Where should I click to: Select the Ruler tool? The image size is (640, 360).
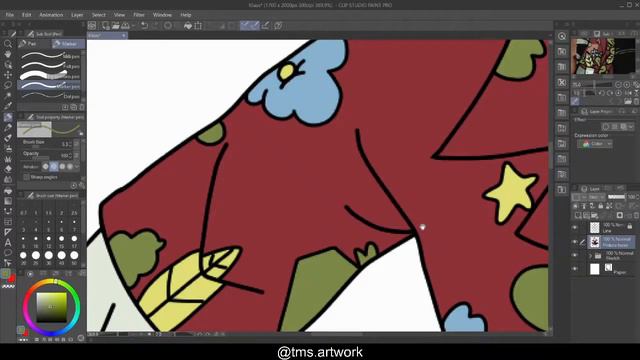tap(7, 232)
